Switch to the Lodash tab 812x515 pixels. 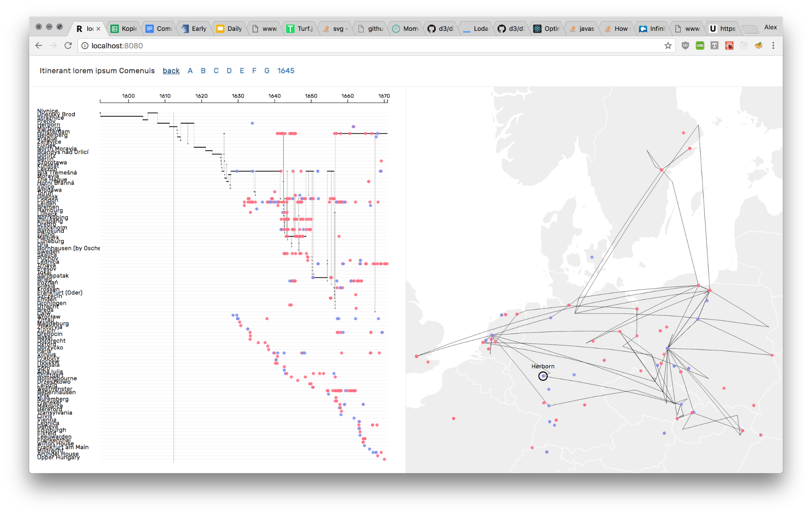[x=476, y=28]
